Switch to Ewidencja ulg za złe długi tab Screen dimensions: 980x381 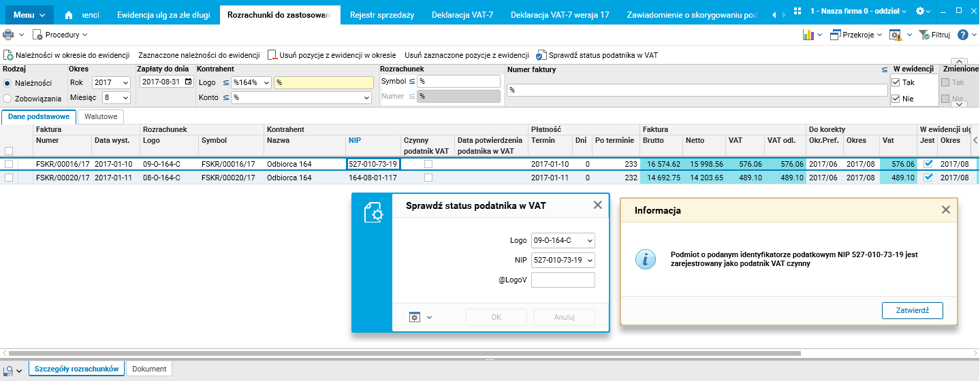point(163,14)
